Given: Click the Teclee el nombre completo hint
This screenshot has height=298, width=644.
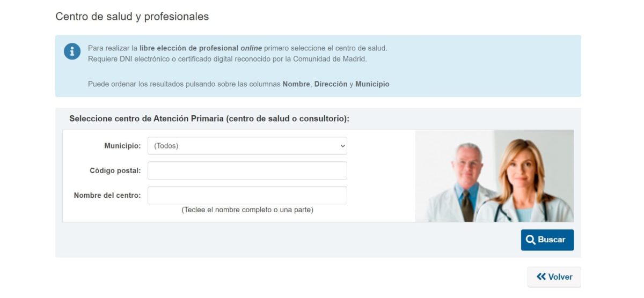Looking at the screenshot, I should 247,210.
